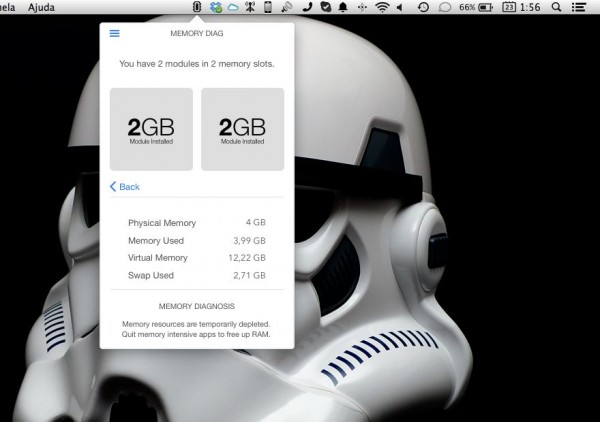Select the second 2GB memory module tile

(243, 129)
